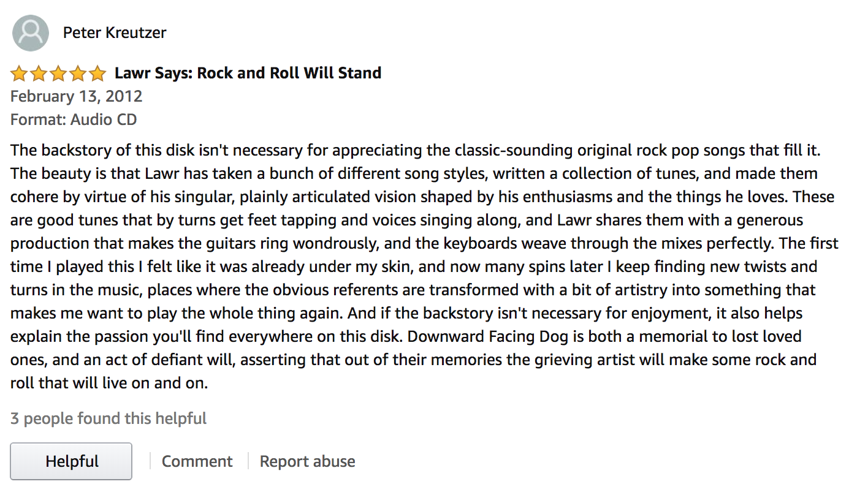The width and height of the screenshot is (868, 495).
Task: Mark this review as Helpful
Action: point(71,461)
